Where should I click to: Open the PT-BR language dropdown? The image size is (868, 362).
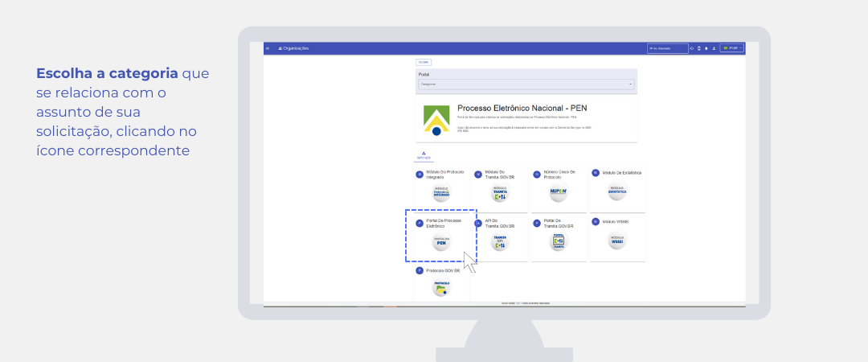click(732, 48)
